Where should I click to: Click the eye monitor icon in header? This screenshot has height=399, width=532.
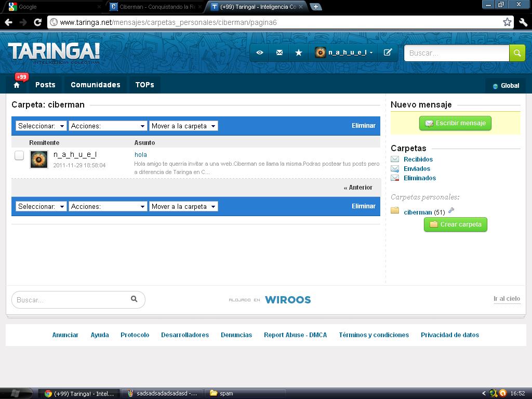(260, 52)
